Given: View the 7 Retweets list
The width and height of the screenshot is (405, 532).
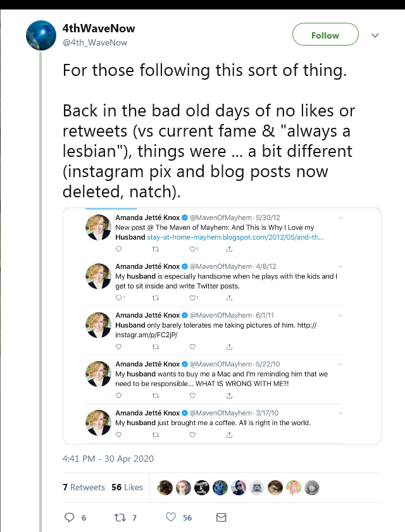Looking at the screenshot, I should (84, 488).
